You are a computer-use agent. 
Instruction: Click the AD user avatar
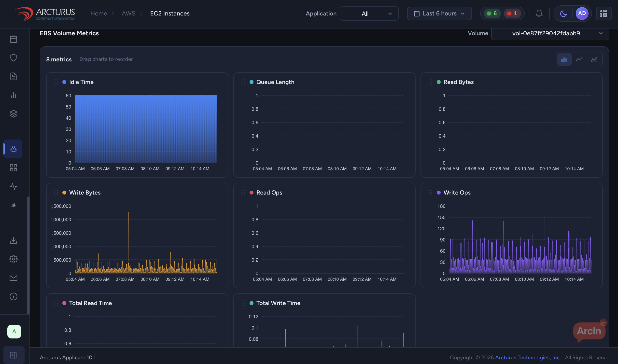pyautogui.click(x=582, y=14)
